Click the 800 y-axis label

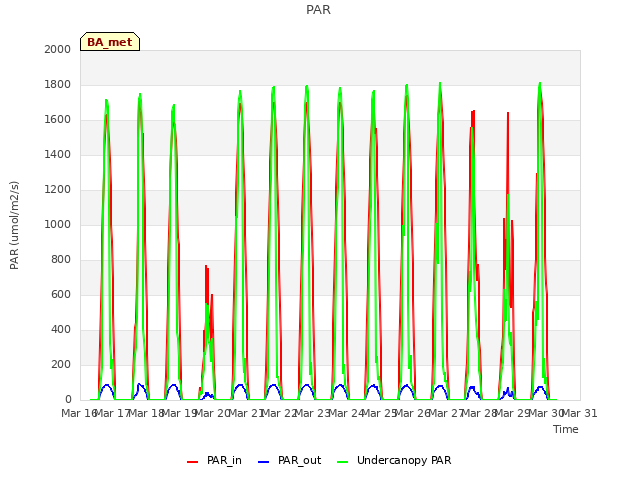[61, 260]
